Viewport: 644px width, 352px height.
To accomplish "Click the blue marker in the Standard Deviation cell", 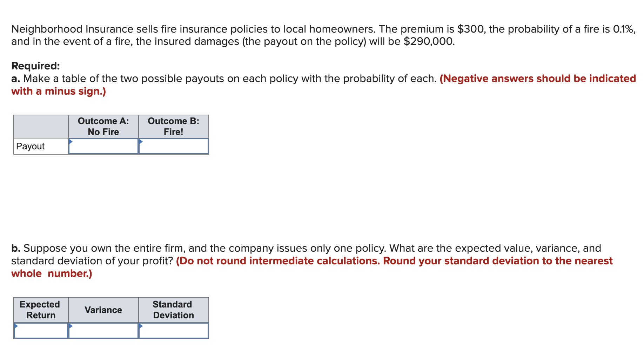I will pos(141,325).
